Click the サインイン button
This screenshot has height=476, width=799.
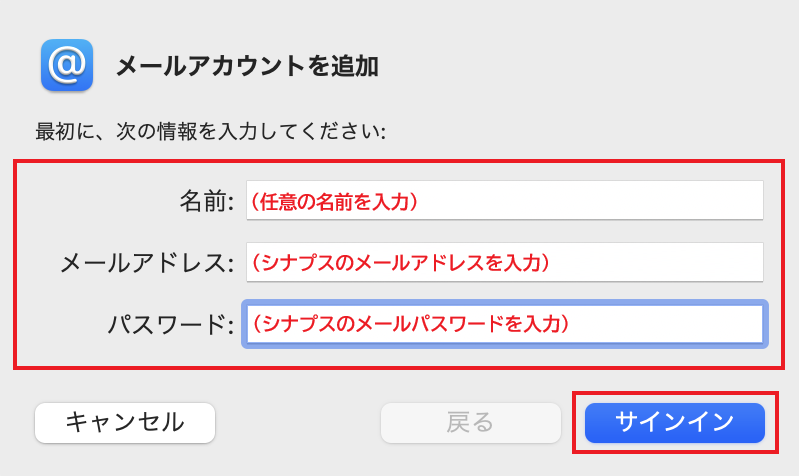(674, 422)
